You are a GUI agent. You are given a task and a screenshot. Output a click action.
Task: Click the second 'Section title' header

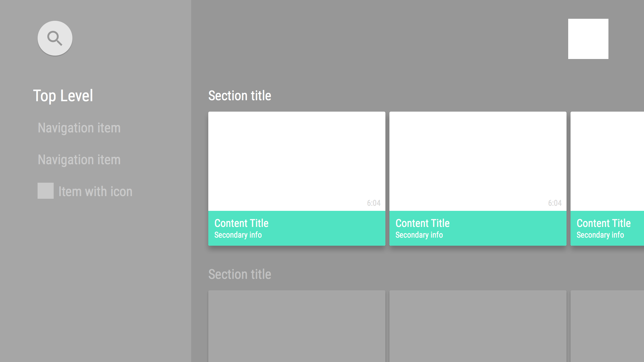(239, 274)
